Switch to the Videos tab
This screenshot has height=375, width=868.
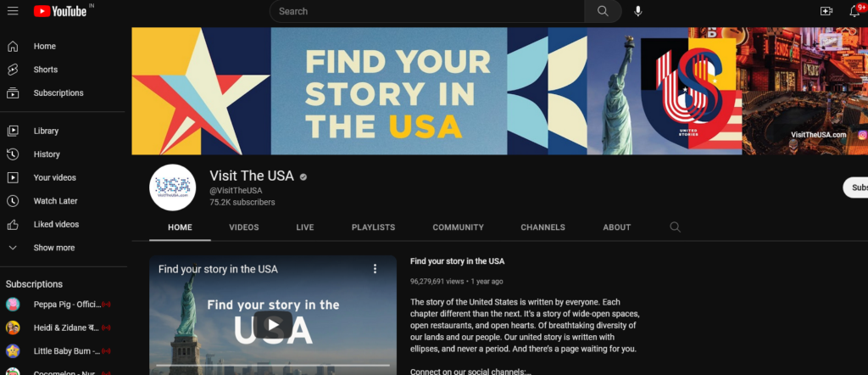click(x=244, y=227)
